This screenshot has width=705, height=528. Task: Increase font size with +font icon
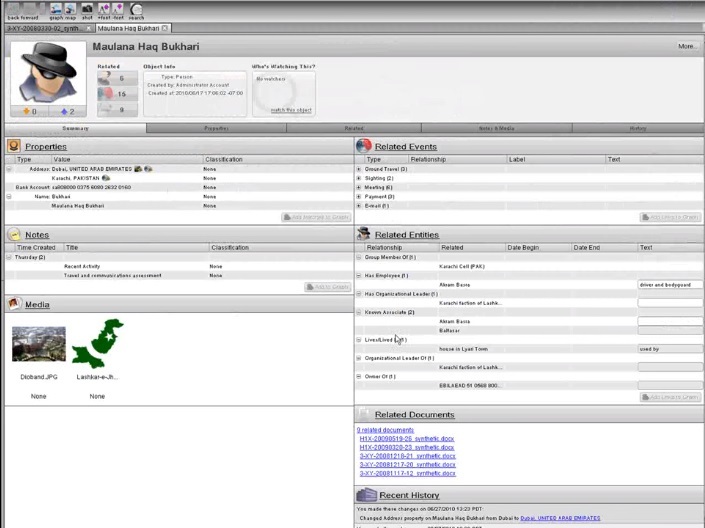coord(104,9)
